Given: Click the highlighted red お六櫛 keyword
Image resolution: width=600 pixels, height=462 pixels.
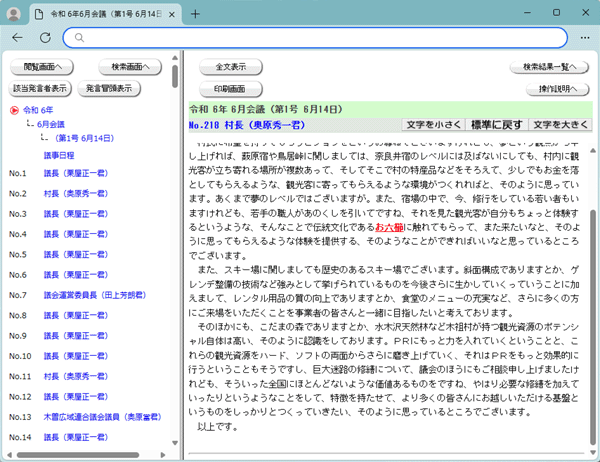Looking at the screenshot, I should (389, 227).
